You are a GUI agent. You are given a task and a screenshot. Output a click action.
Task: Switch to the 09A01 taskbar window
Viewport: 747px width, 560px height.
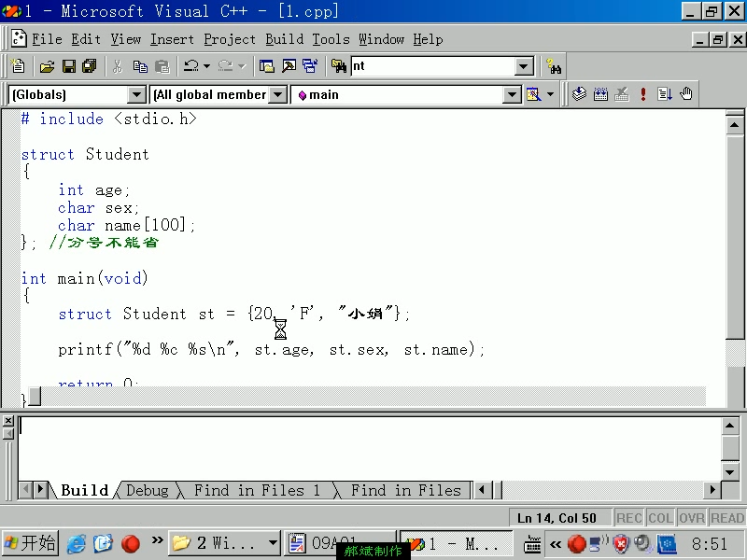(339, 543)
